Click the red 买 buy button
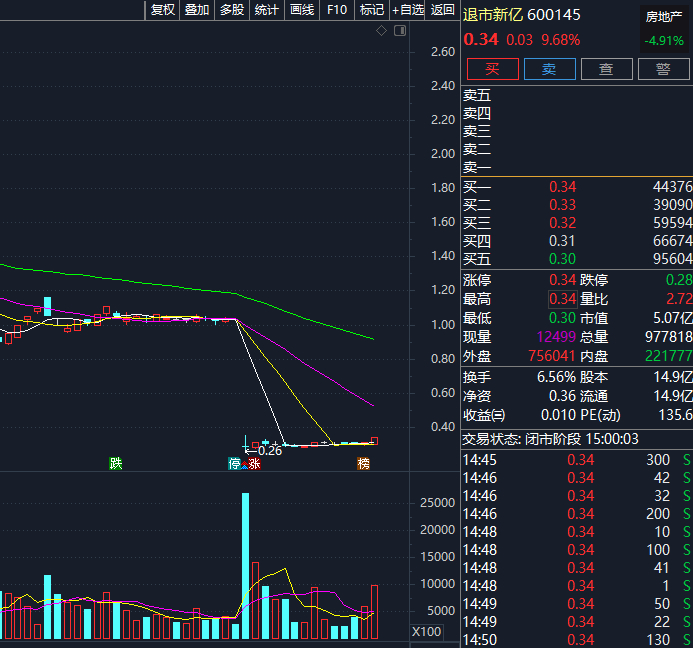The height and width of the screenshot is (648, 693). coord(493,69)
